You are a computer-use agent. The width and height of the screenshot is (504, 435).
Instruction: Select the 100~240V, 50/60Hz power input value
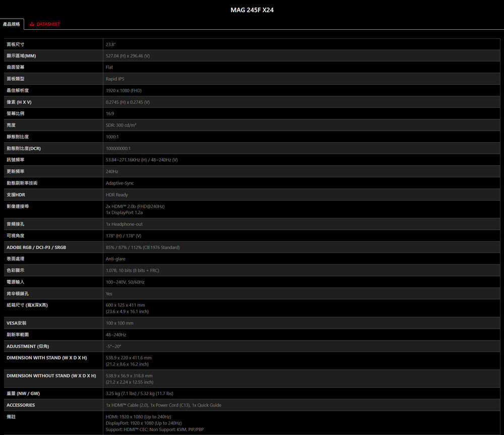pos(125,282)
